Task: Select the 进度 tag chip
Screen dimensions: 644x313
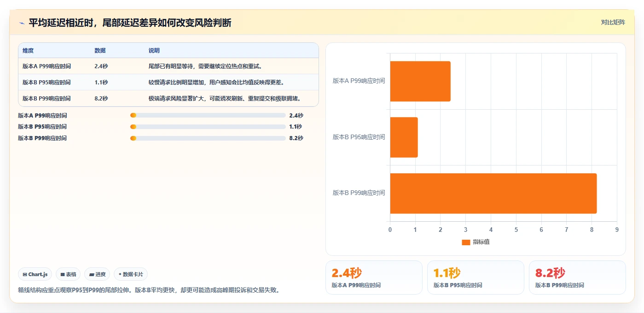Action: (97, 274)
